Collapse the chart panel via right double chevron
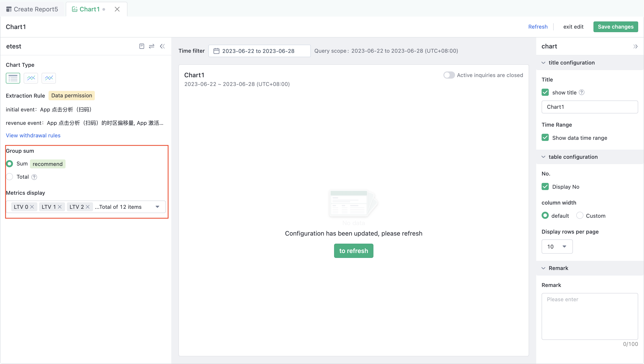This screenshot has width=644, height=364. click(x=636, y=46)
